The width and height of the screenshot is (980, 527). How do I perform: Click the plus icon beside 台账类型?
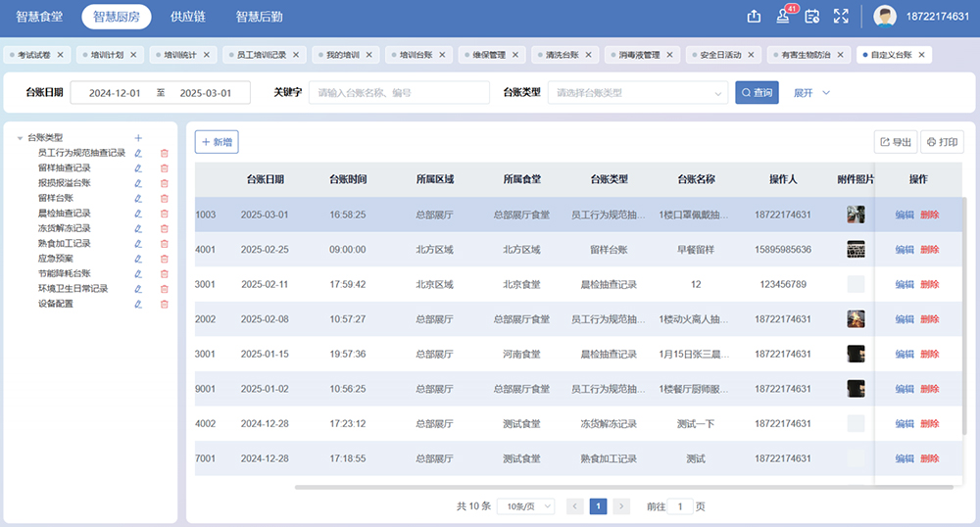click(x=138, y=138)
